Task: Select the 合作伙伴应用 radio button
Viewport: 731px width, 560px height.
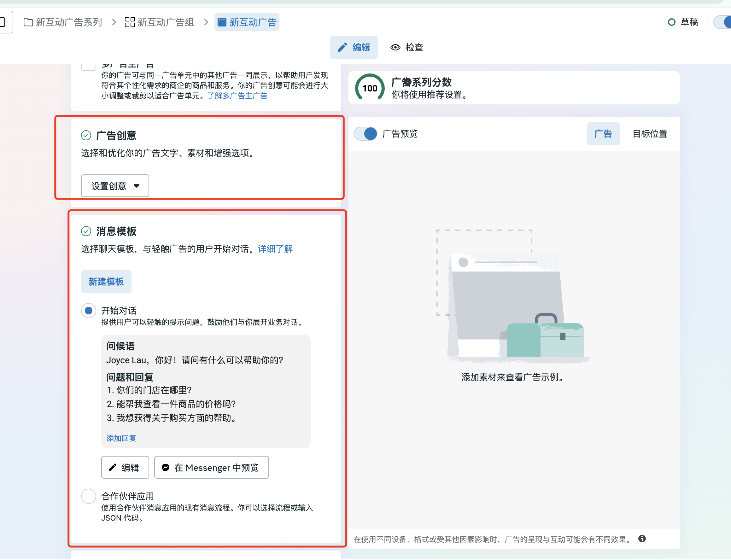Action: [88, 496]
